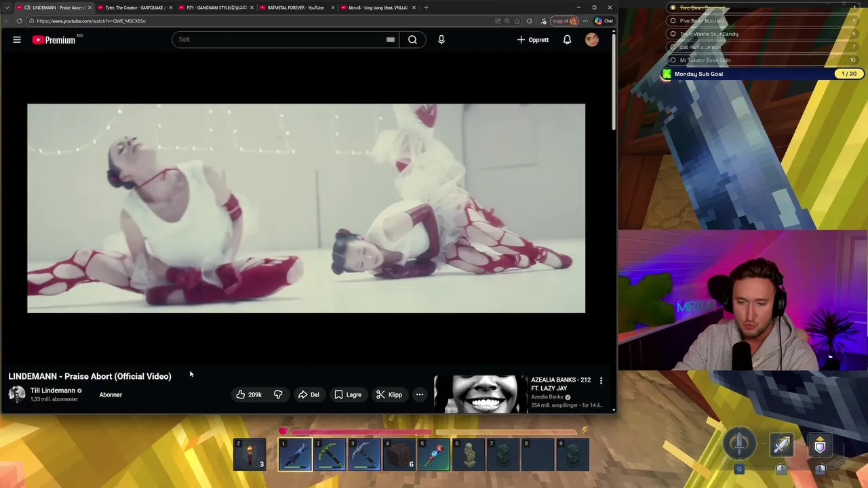Switch to Tyler, The Creator EARFQUAKE tab
868x488 pixels.
pyautogui.click(x=134, y=7)
